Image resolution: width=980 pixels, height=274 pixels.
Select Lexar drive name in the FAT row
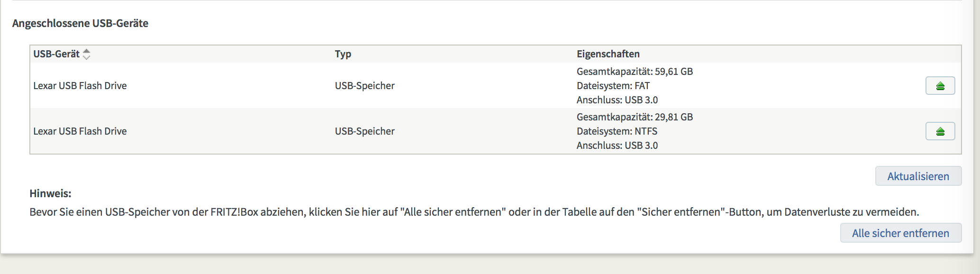80,86
